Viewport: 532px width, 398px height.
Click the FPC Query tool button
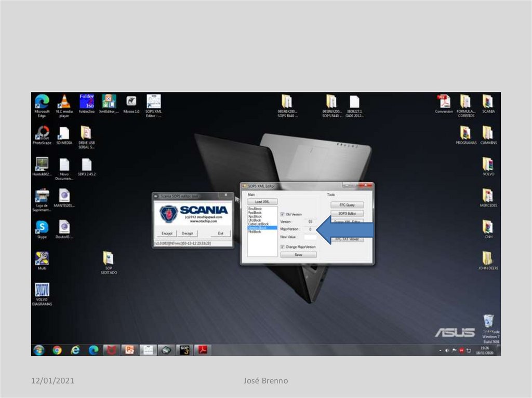pyautogui.click(x=348, y=205)
